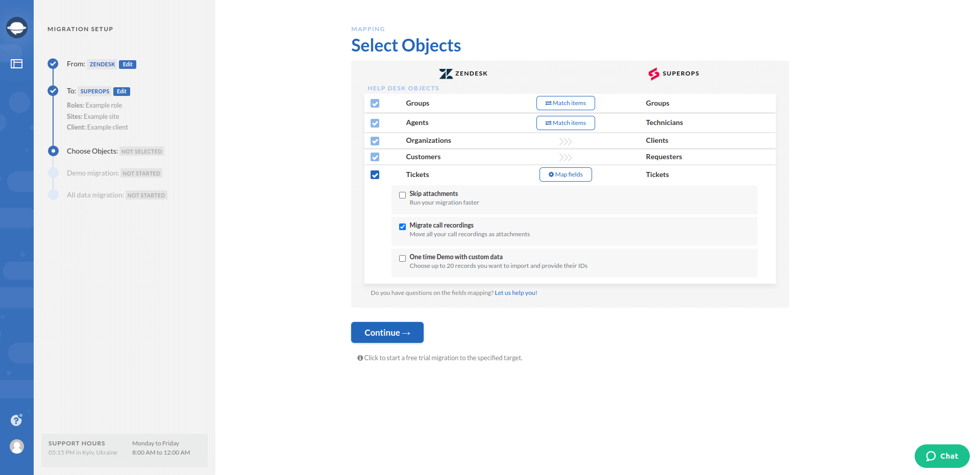Open the migrations list sidebar icon

[x=17, y=64]
